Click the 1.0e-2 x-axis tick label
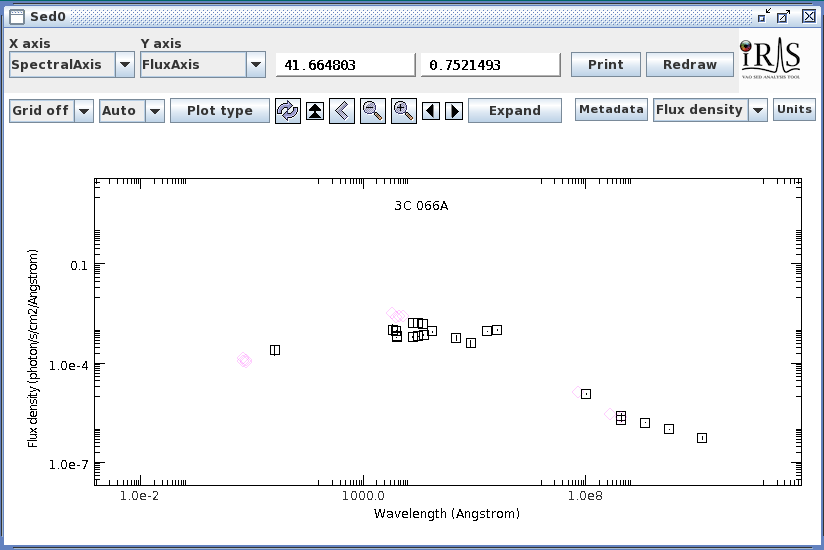This screenshot has width=824, height=550. (139, 495)
